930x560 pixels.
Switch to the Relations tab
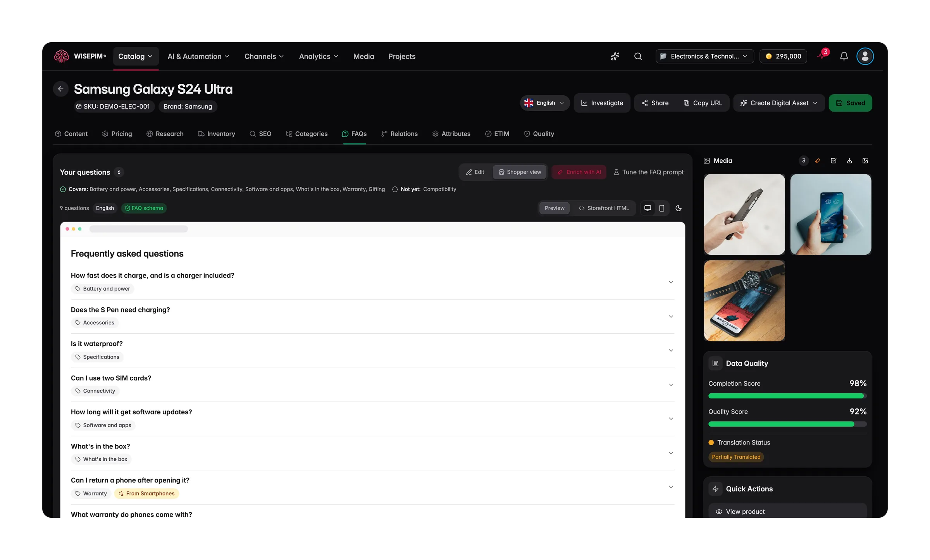point(400,134)
